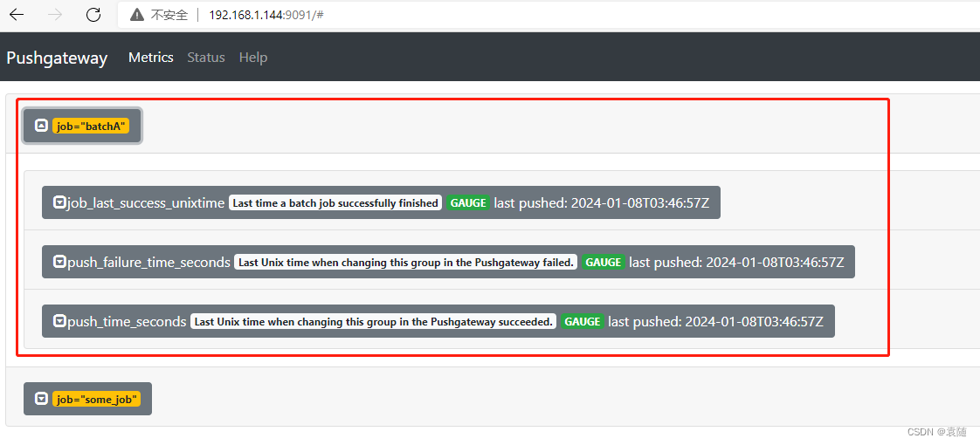Reload the page with the refresh icon

point(93,15)
